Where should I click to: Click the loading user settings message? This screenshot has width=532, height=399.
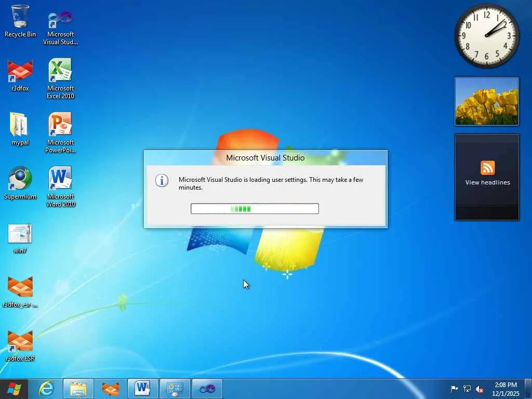click(271, 183)
